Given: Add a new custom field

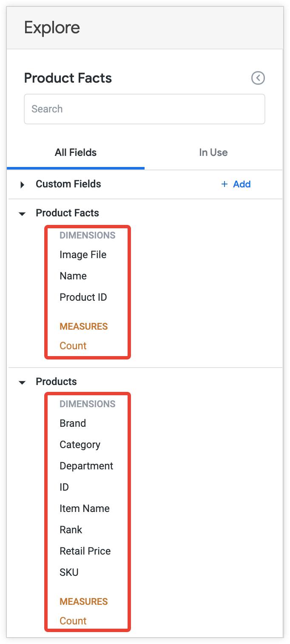Looking at the screenshot, I should (236, 184).
